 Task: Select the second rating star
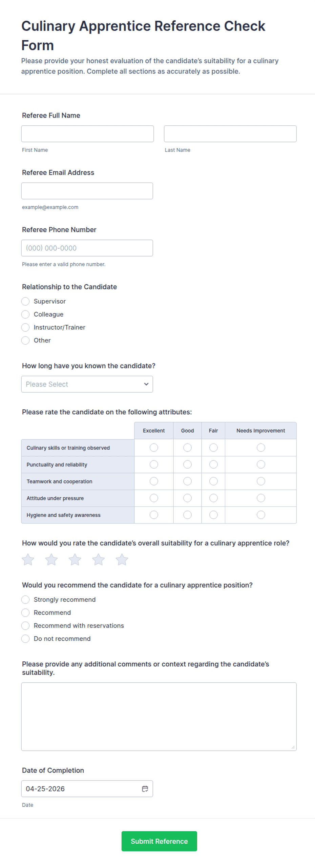51,559
